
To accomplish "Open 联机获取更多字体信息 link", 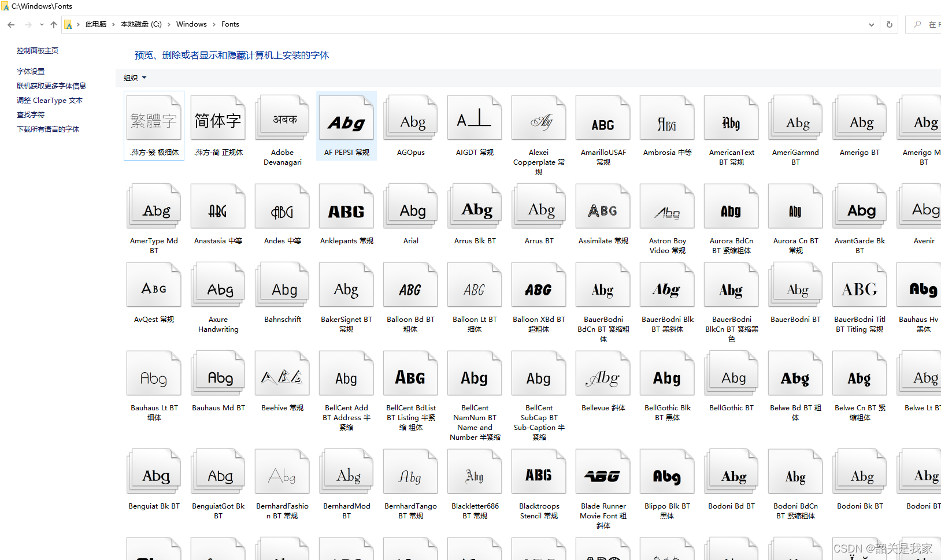I will click(51, 86).
